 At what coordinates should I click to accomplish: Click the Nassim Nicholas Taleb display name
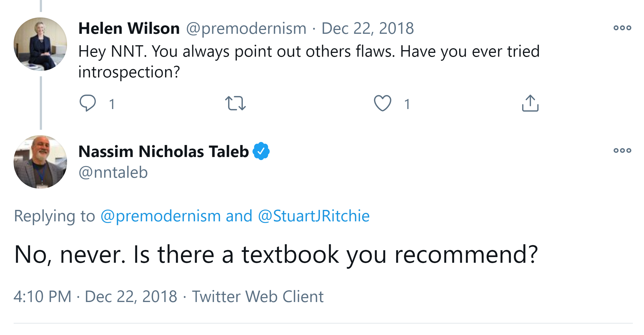click(x=164, y=152)
